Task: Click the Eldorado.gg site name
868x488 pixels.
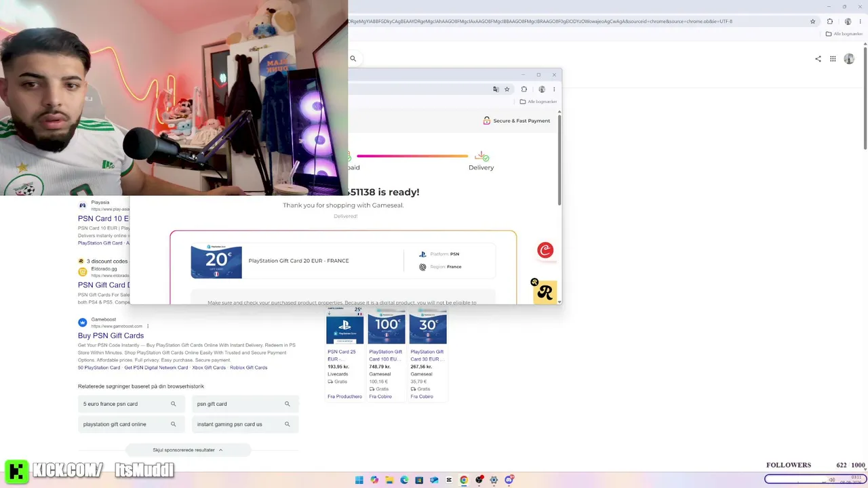Action: pyautogui.click(x=104, y=269)
